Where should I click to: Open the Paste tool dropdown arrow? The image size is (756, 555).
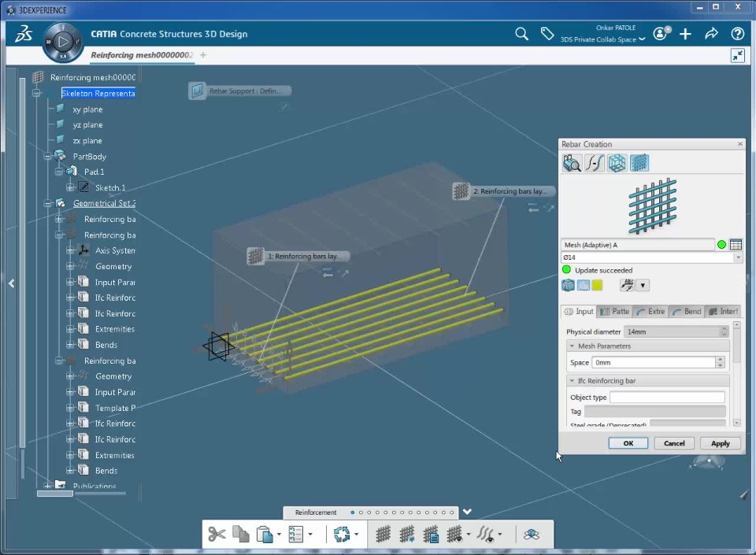(279, 535)
